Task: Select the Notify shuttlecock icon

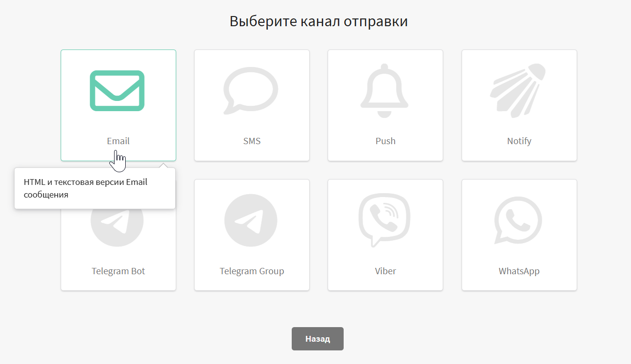Action: tap(518, 91)
